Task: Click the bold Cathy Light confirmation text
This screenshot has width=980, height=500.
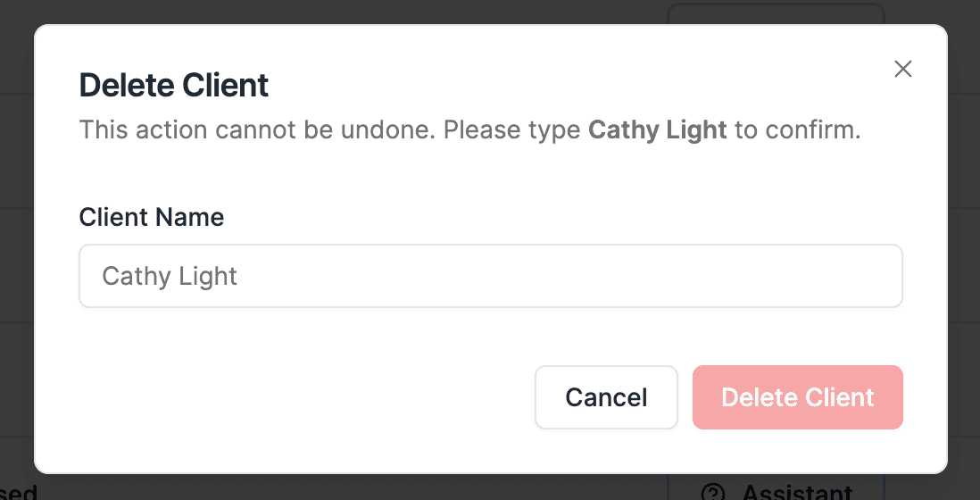Action: 657,130
